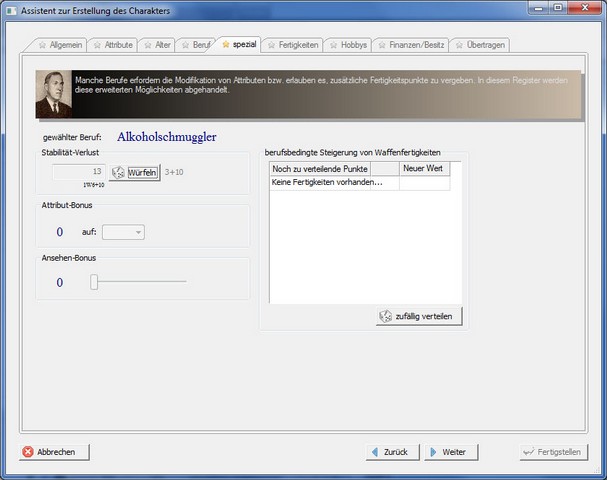Open the Fertigkeiten tab
Viewport: 607px width, 480px height.
tap(293, 45)
